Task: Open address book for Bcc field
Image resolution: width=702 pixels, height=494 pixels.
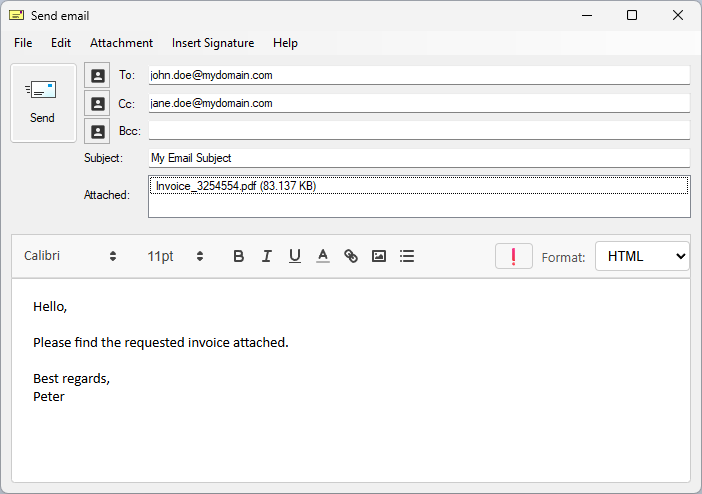Action: 97,131
